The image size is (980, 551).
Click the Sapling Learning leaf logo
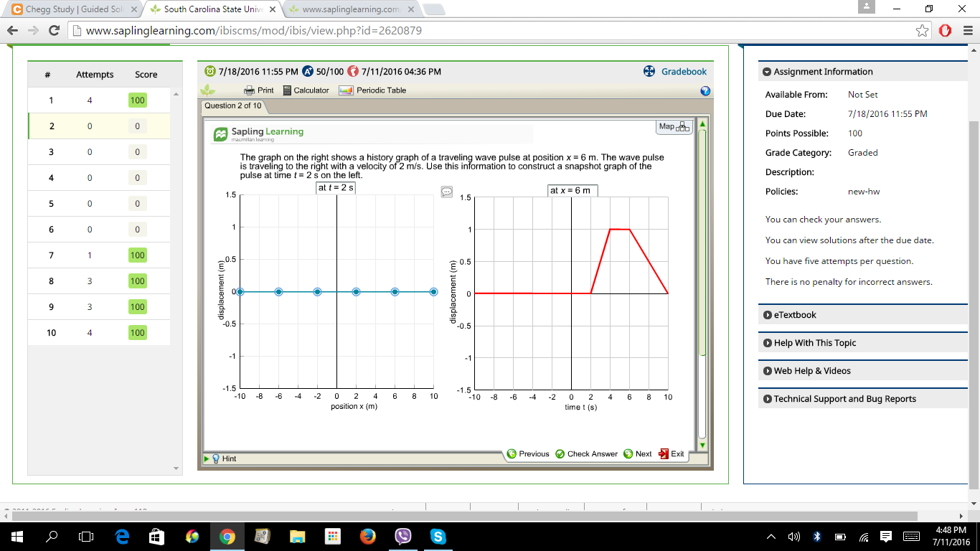pyautogui.click(x=220, y=134)
